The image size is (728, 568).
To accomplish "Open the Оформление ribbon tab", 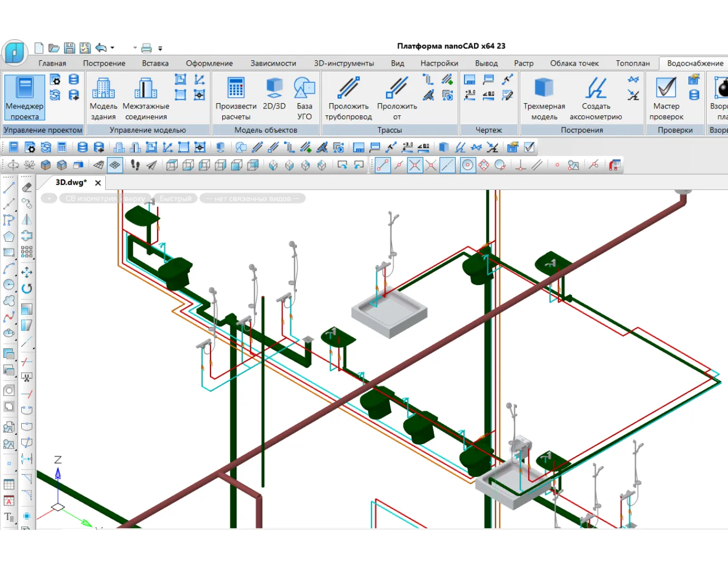I will point(209,63).
